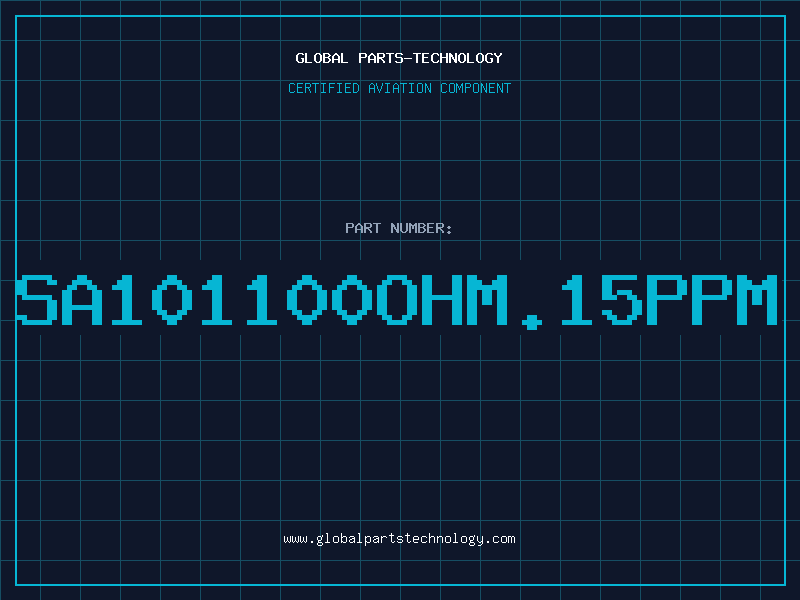Screen dimensions: 800x600
Task: Click the GLOBAL PARTS-TECHNOLOGY heading
Action: tap(399, 58)
